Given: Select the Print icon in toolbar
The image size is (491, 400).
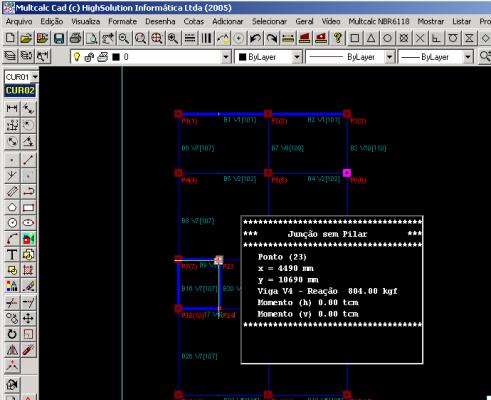Looking at the screenshot, I should tap(75, 38).
